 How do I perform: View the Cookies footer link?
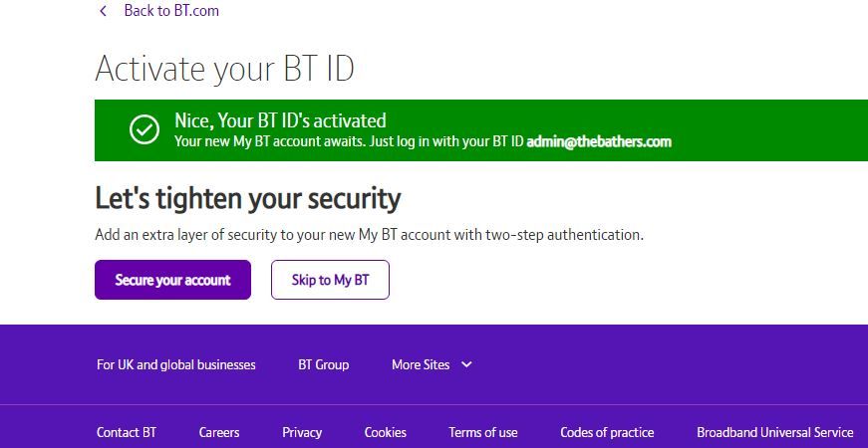point(386,432)
